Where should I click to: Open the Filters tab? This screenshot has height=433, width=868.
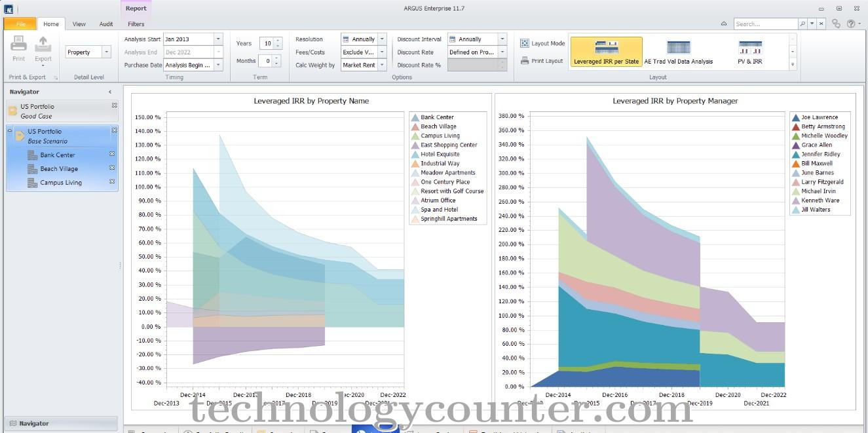(136, 24)
